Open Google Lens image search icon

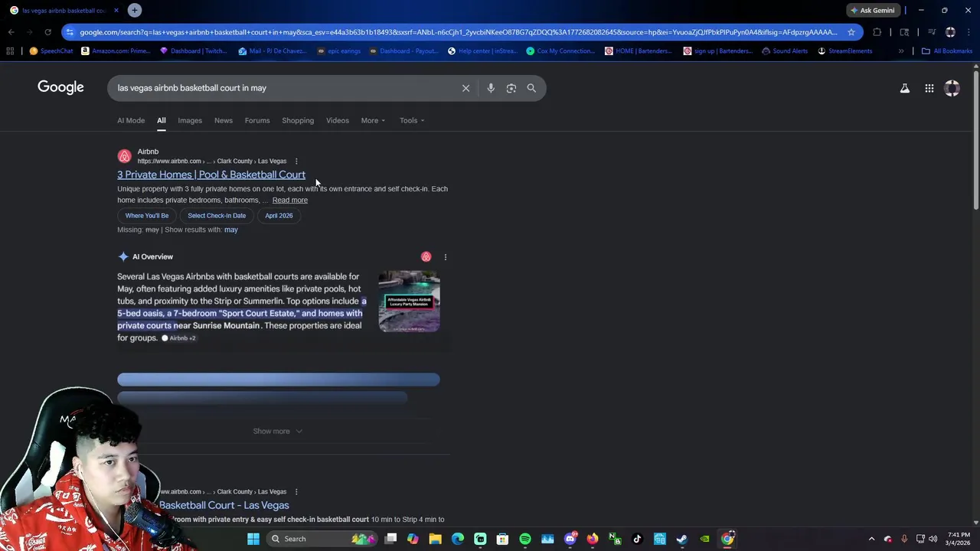tap(511, 88)
